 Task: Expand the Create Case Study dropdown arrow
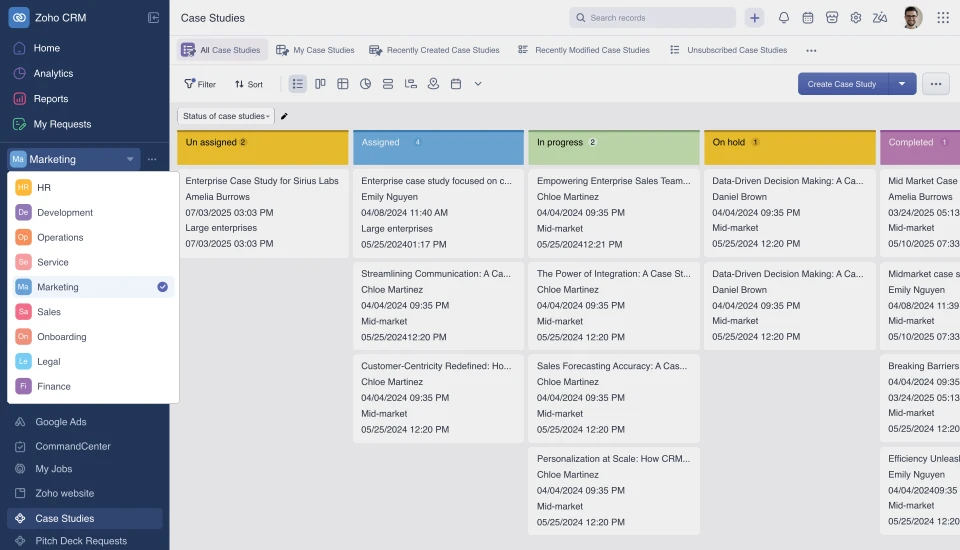(902, 84)
